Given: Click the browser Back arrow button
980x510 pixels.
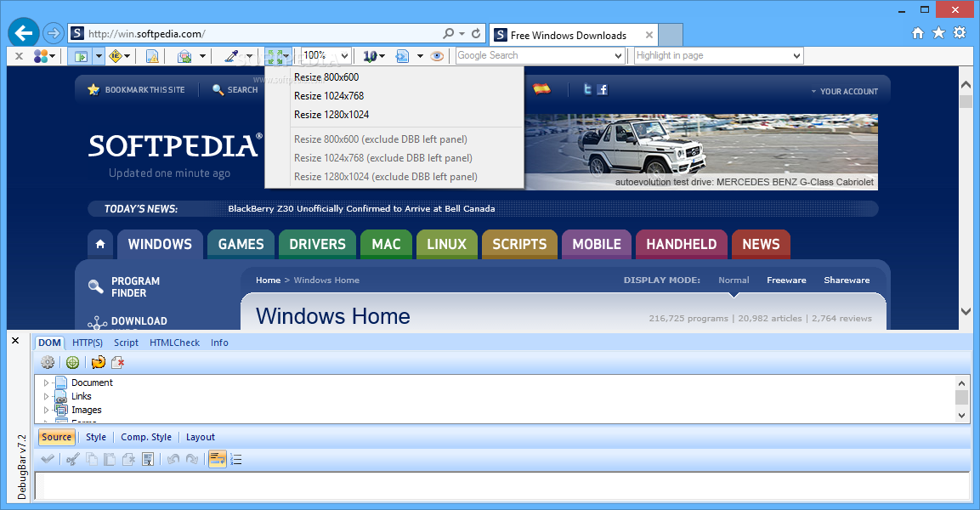Looking at the screenshot, I should [x=24, y=33].
